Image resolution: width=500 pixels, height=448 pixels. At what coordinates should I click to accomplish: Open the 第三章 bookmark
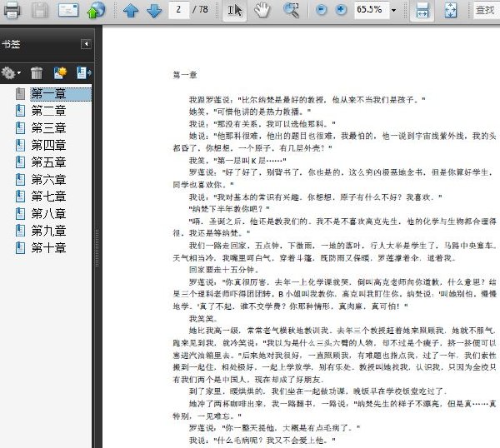(48, 128)
